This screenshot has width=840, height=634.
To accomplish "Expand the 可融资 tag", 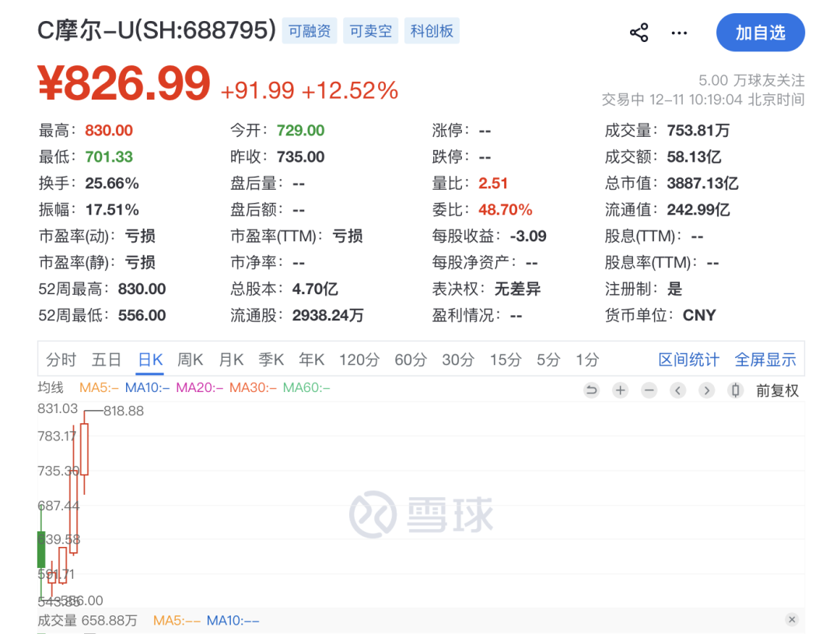I will [x=309, y=30].
